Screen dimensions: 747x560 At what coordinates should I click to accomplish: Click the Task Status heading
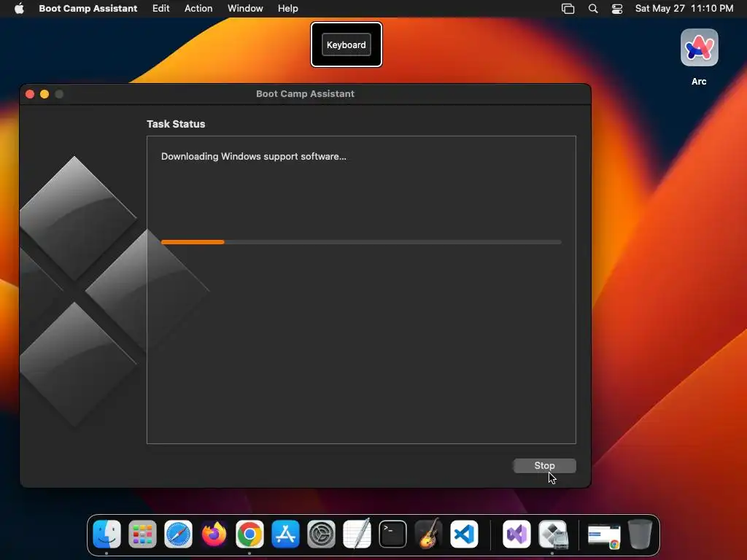(176, 124)
